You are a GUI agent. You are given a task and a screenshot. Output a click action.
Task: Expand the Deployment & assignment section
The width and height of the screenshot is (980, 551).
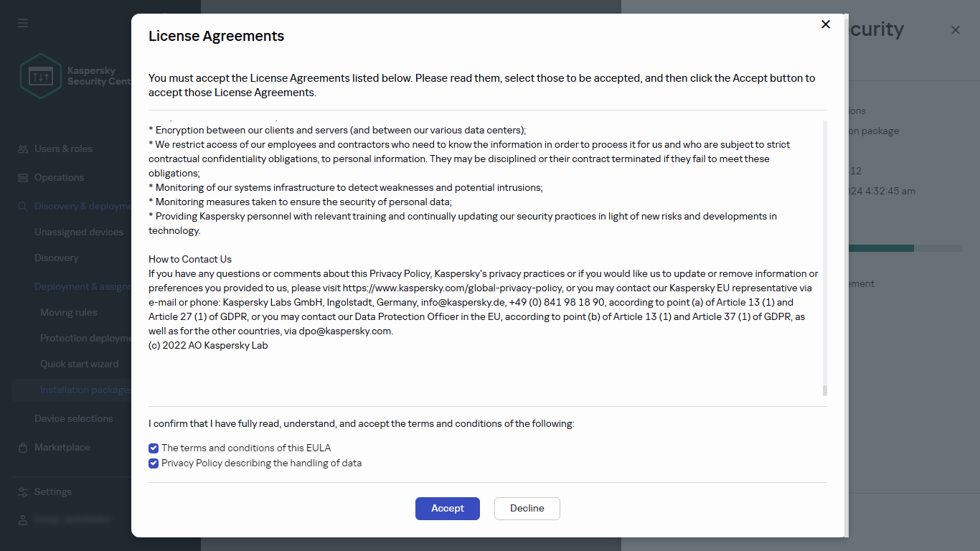coord(83,286)
